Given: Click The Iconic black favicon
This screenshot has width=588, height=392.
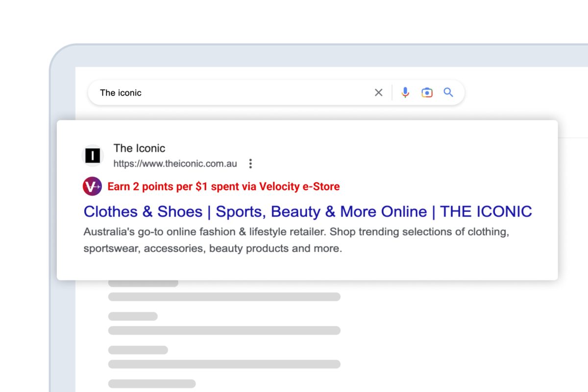Looking at the screenshot, I should click(x=93, y=156).
